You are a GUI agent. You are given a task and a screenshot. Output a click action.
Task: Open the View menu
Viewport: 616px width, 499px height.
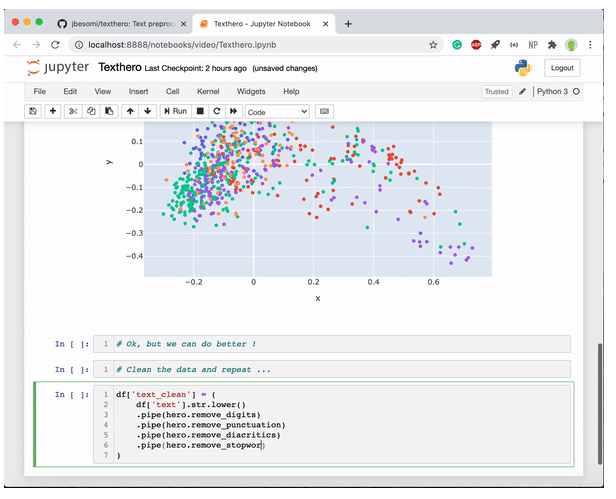click(x=103, y=92)
